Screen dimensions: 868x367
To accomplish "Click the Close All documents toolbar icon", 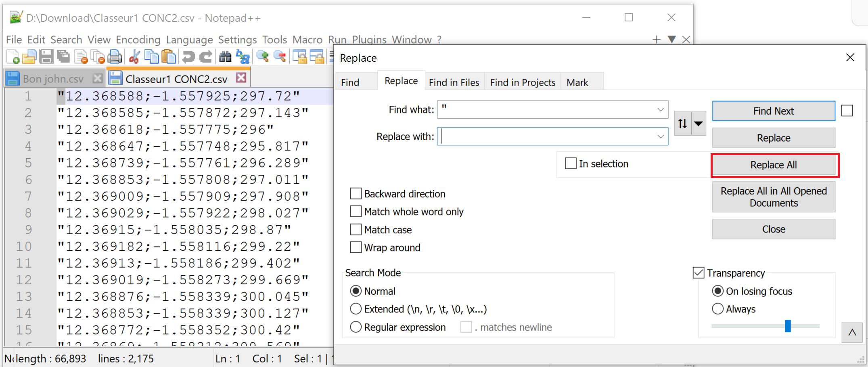I will pyautogui.click(x=98, y=57).
